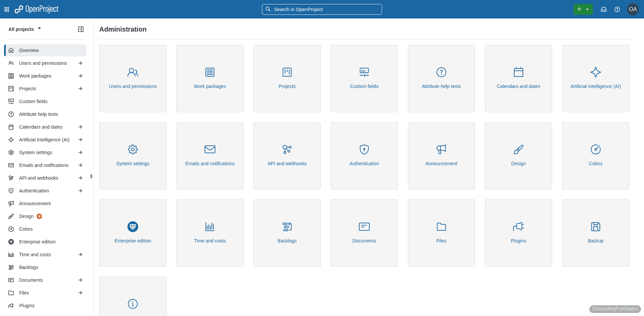Click the API and webhooks sidebar icon

click(x=11, y=178)
